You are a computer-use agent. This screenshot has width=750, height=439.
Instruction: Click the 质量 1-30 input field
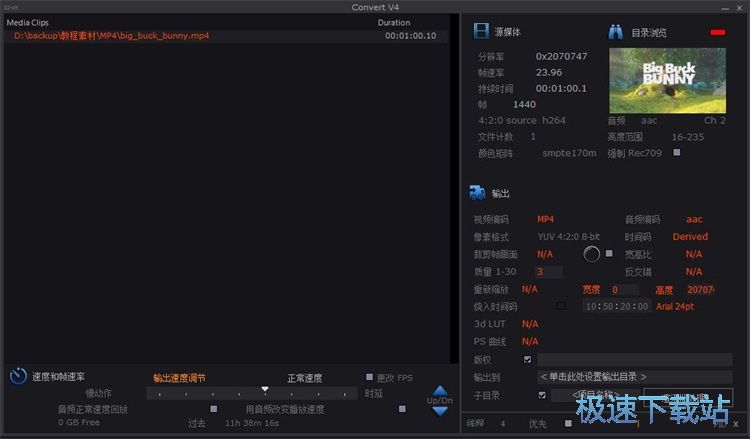pyautogui.click(x=549, y=272)
